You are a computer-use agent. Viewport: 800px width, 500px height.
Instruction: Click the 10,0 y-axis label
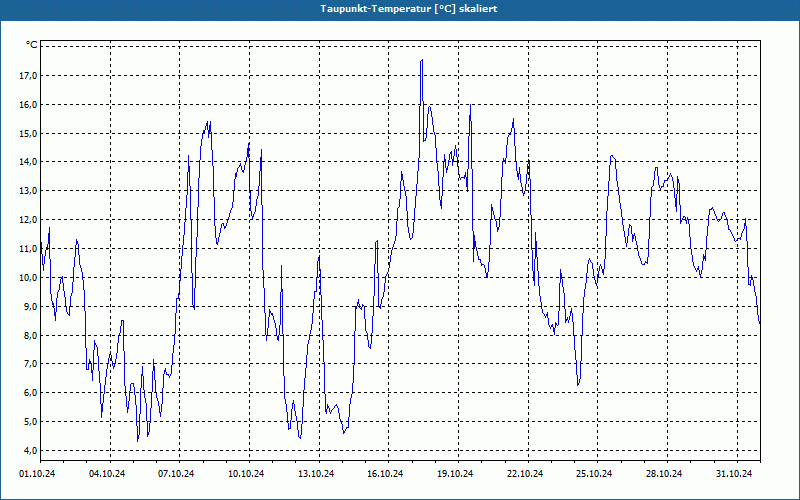[28, 278]
